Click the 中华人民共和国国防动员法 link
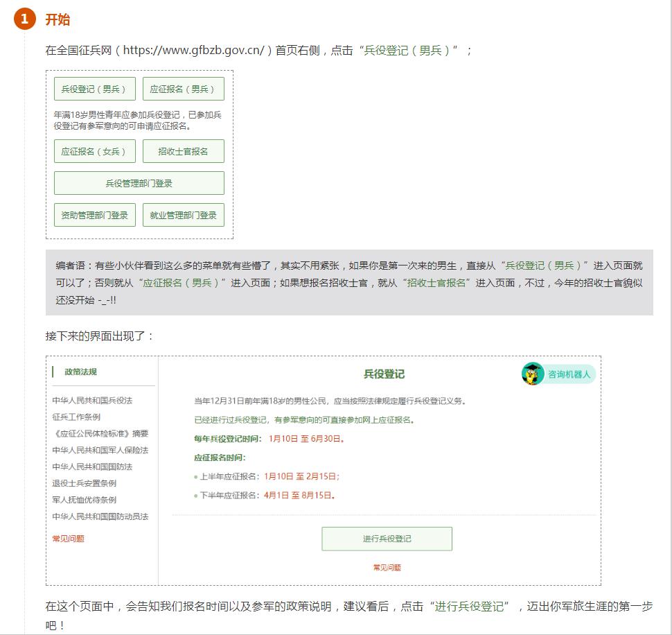The image size is (672, 635). point(100,516)
